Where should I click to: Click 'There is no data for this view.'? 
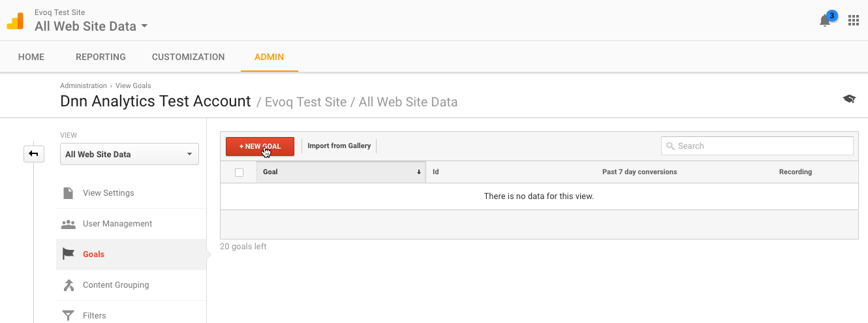pos(539,196)
